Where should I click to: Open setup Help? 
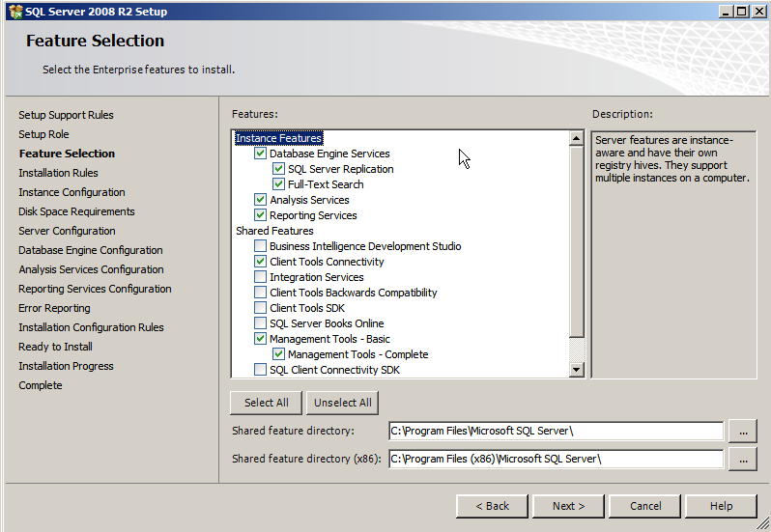point(721,506)
